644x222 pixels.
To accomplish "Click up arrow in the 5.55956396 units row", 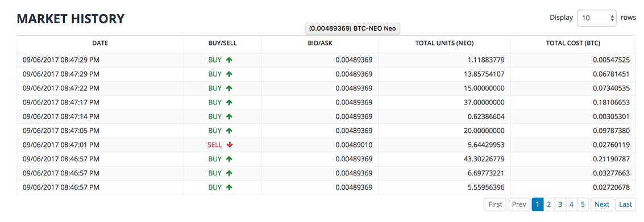I will 229,187.
